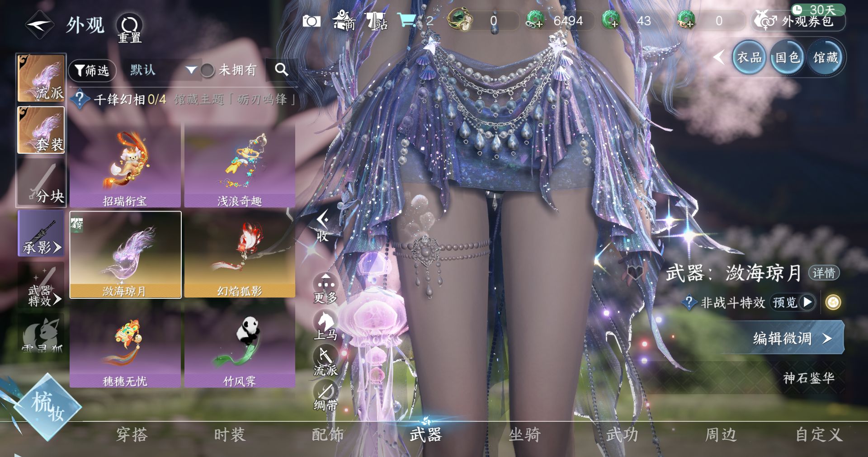Switch to the 穿搭 tab
The width and height of the screenshot is (868, 457).
click(132, 435)
